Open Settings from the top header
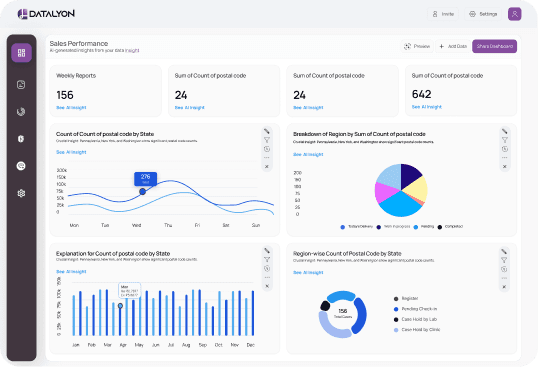The width and height of the screenshot is (538, 367). point(483,14)
